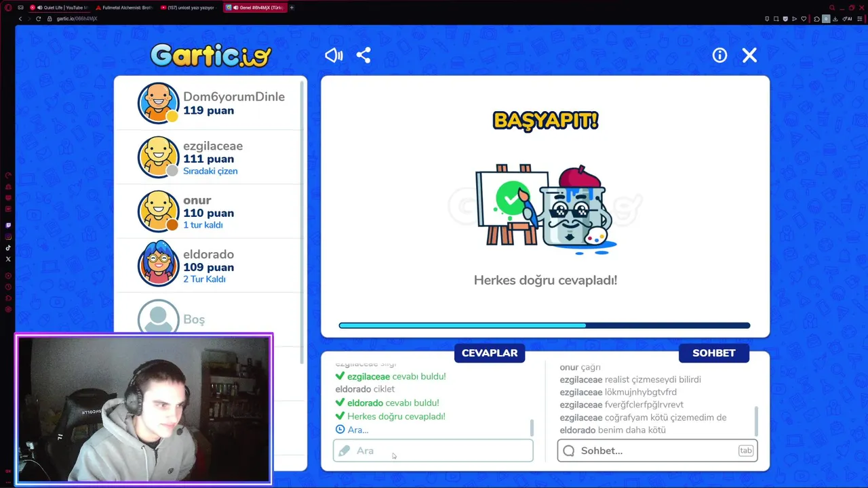Click the browser pin icon
The image size is (868, 488).
[767, 18]
